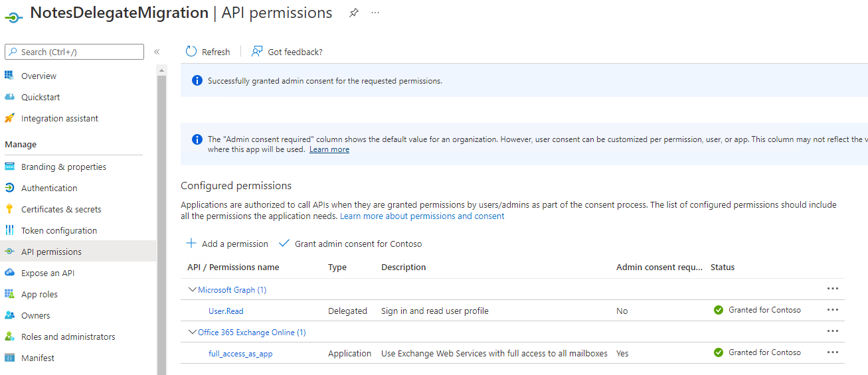Open more options for full_access_as_app row
Image resolution: width=868 pixels, height=375 pixels.
[833, 352]
